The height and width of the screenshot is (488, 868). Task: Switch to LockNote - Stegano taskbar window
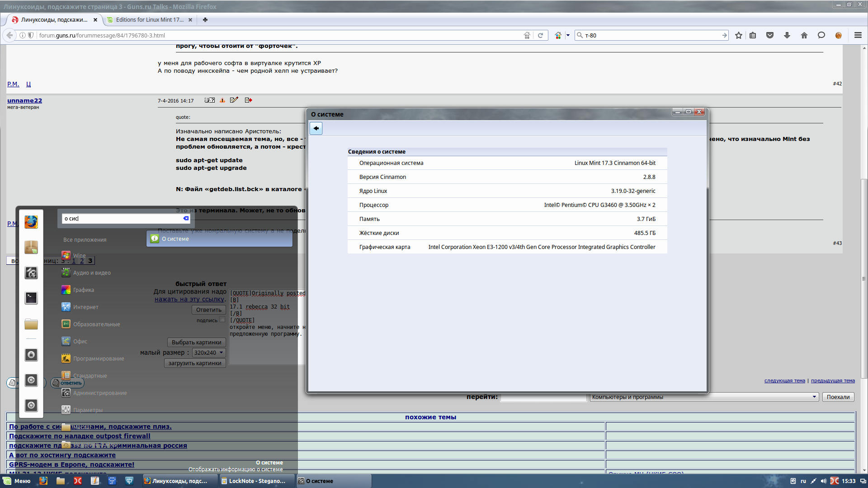click(256, 481)
